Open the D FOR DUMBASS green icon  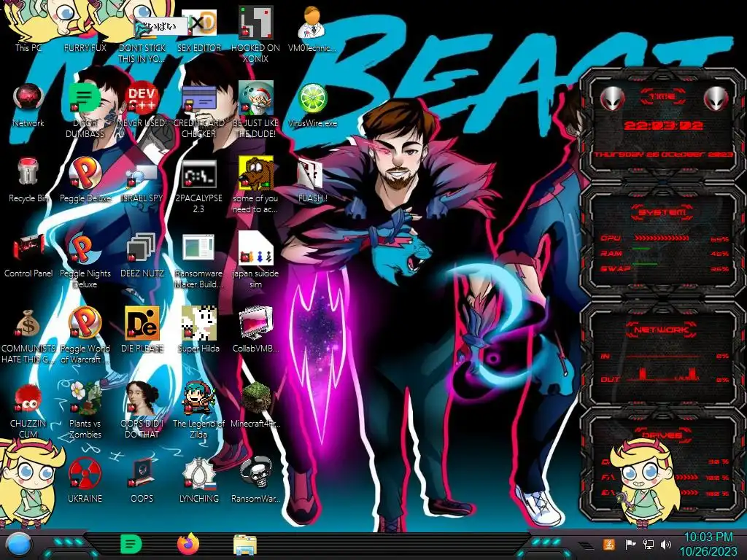85,111
